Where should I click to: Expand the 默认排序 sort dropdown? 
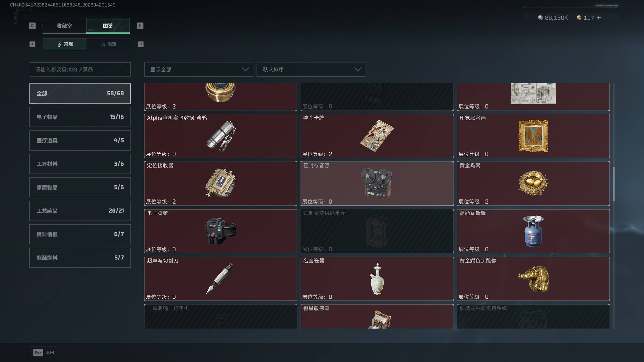tap(311, 69)
